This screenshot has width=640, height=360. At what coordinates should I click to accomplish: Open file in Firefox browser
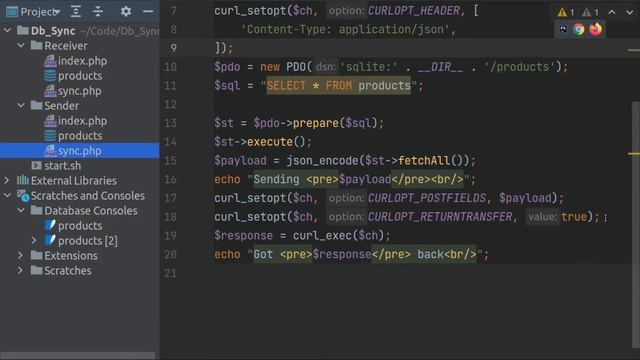(x=596, y=29)
